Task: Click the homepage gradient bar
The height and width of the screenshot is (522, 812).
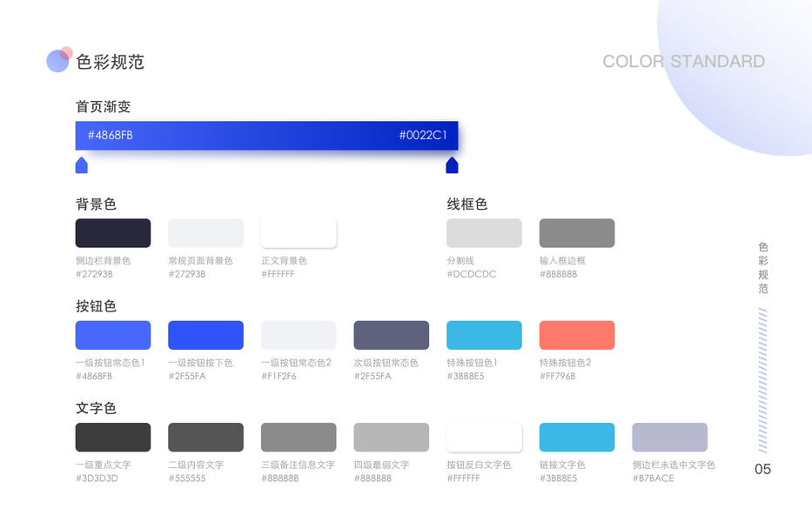Action: (x=266, y=136)
